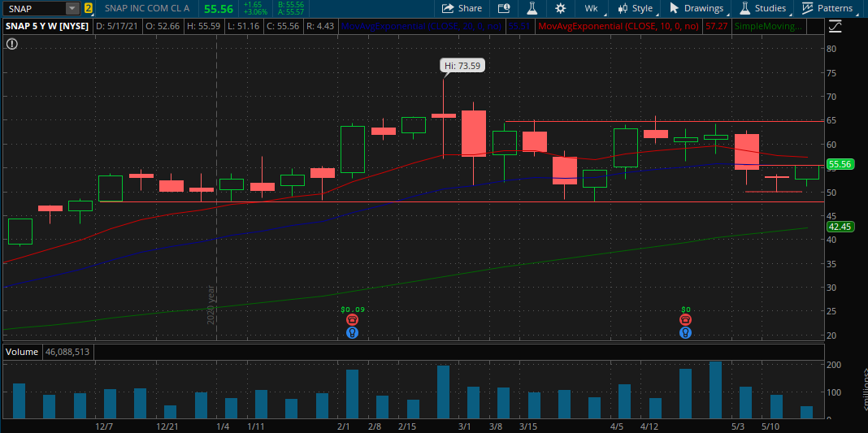Open the symbol selector dropdown arrow
This screenshot has height=433, width=868.
click(x=72, y=8)
